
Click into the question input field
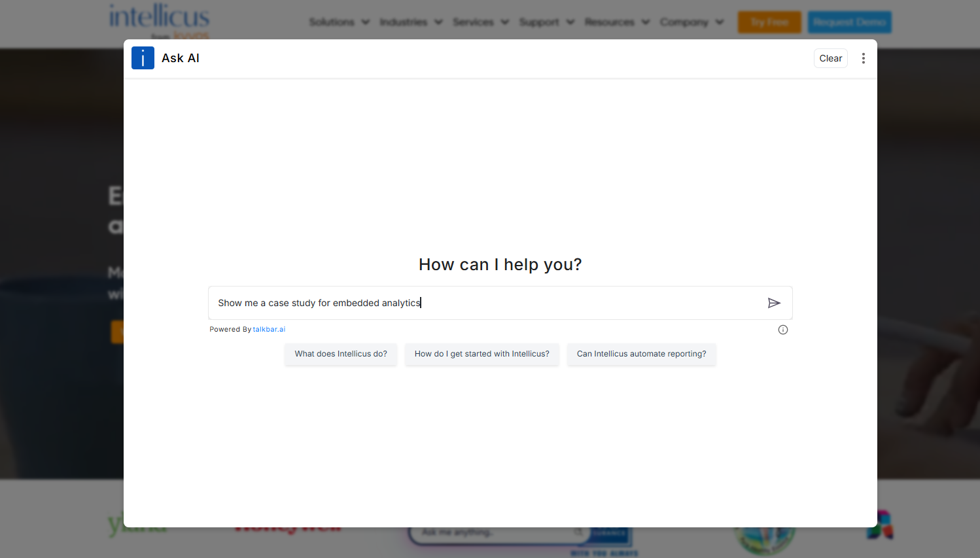click(484, 303)
